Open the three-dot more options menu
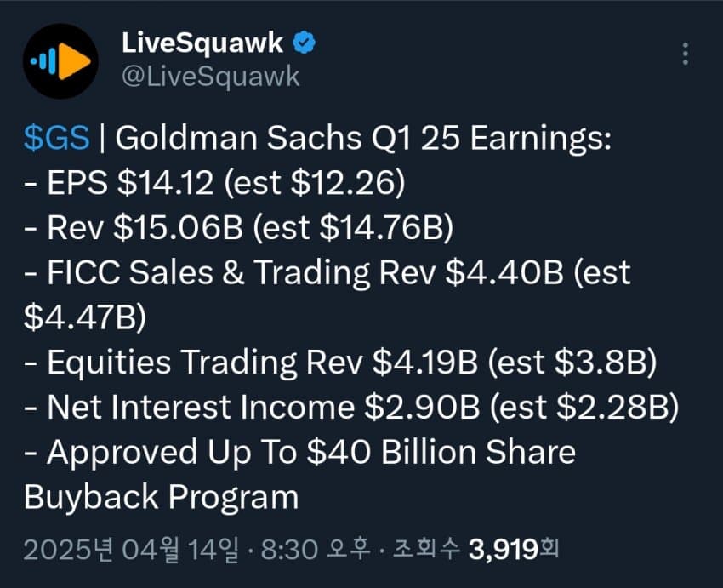 (686, 54)
